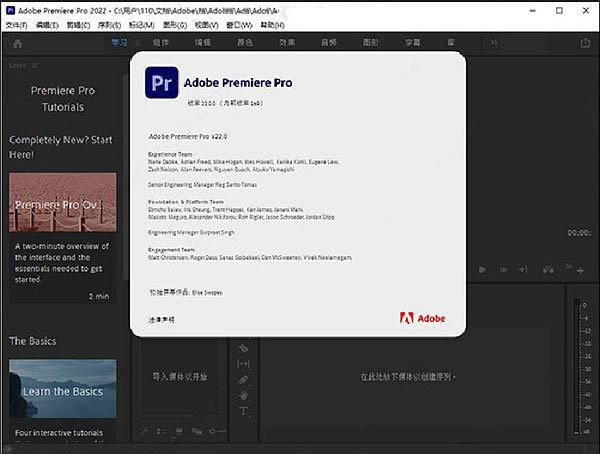This screenshot has height=454, width=600.
Task: Switch to the 学习 workspace tab
Action: 120,43
